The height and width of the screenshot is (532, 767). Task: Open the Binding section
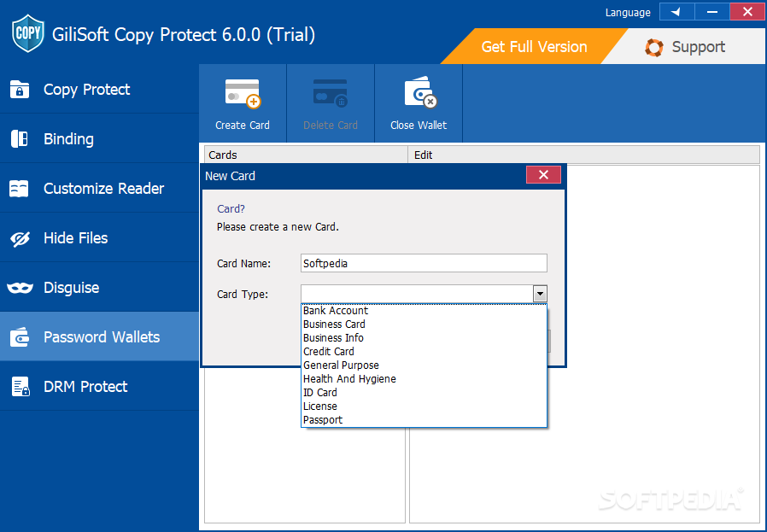tap(99, 139)
